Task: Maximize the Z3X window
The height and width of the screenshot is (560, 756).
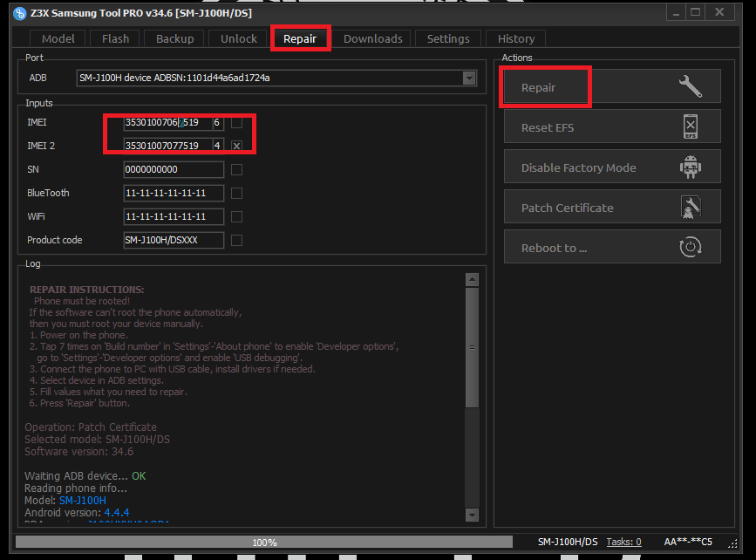Action: click(695, 13)
